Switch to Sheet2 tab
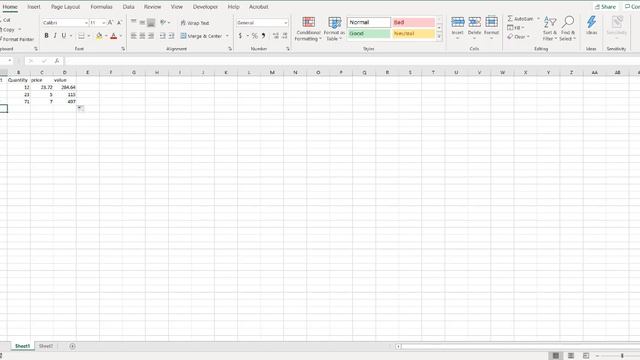This screenshot has width=640, height=360. coord(46,346)
